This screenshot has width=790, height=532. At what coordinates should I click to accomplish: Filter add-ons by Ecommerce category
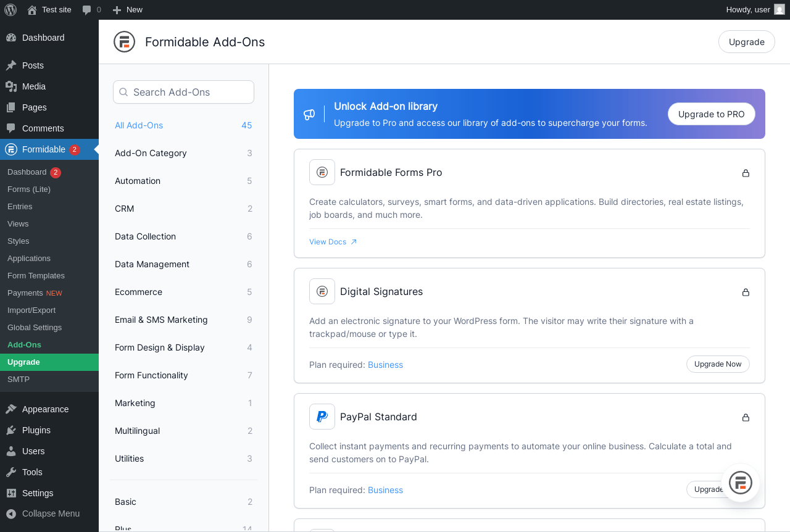tap(138, 292)
